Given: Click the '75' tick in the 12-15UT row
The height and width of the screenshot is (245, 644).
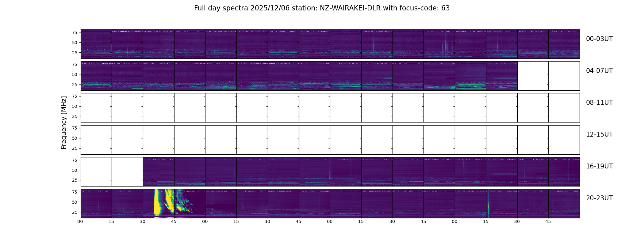Looking at the screenshot, I should point(75,128).
